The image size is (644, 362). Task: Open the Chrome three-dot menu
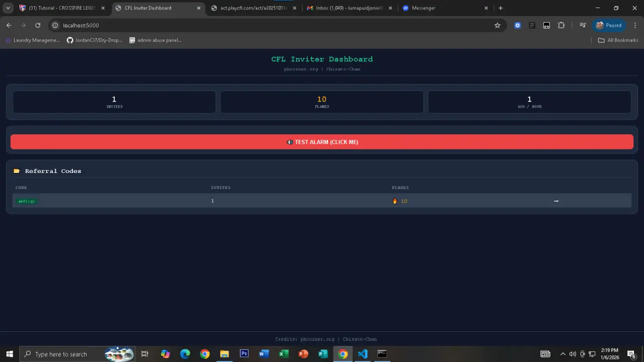pos(635,25)
